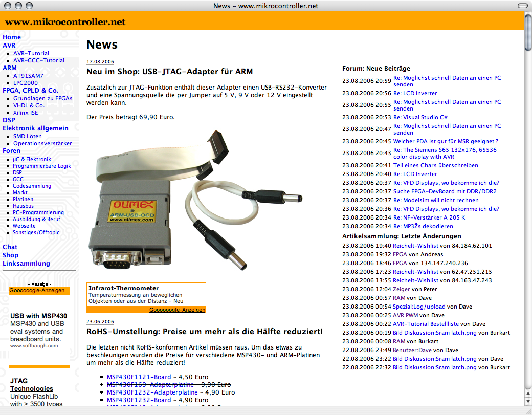Open Programmierbare Logik forum
This screenshot has width=532, height=415.
[42, 166]
